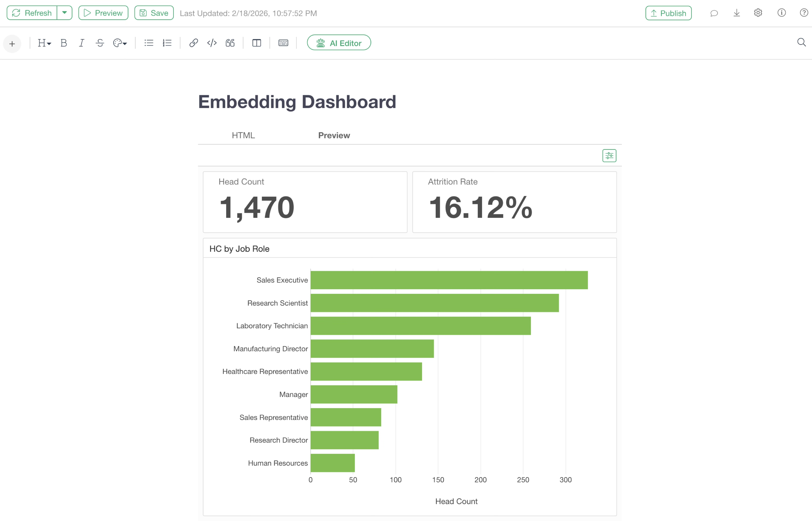Open the dashboard filter settings icon
The width and height of the screenshot is (812, 521).
pyautogui.click(x=609, y=156)
